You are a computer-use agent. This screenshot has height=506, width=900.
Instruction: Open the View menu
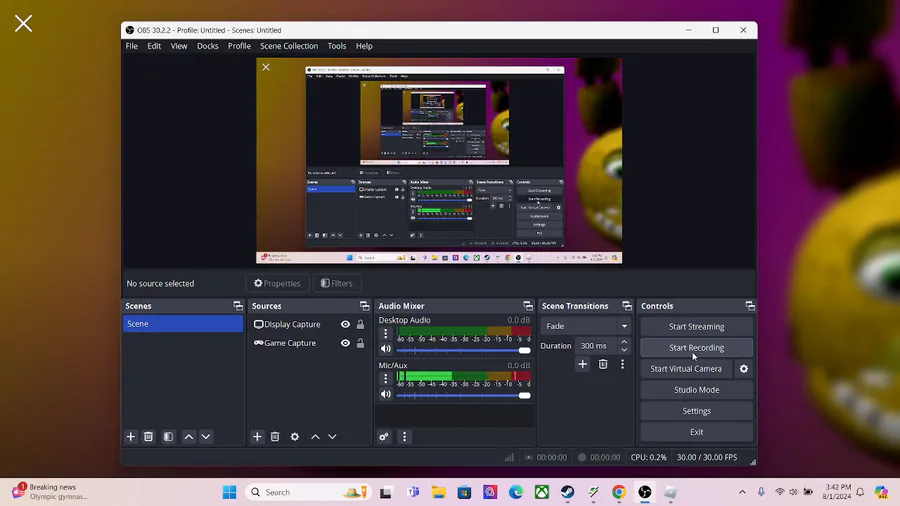(x=179, y=46)
